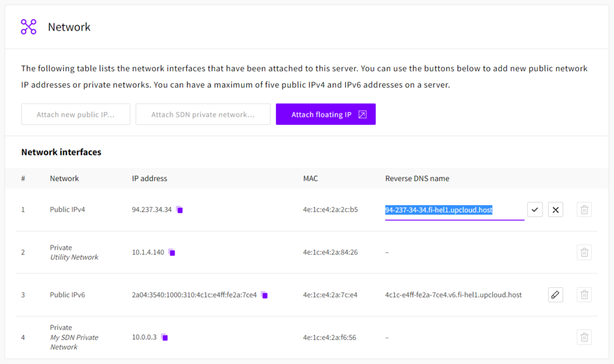
Task: Confirm reverse DNS edit with checkmark
Action: pos(535,210)
